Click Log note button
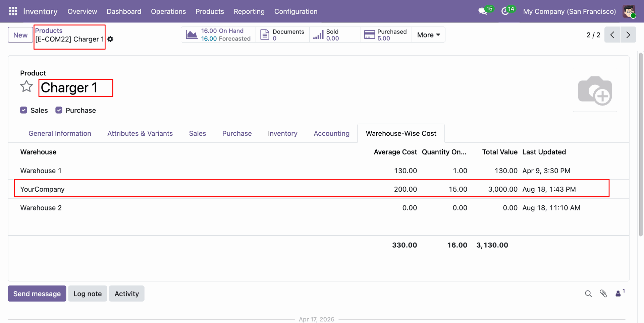Image resolution: width=644 pixels, height=323 pixels. 88,294
